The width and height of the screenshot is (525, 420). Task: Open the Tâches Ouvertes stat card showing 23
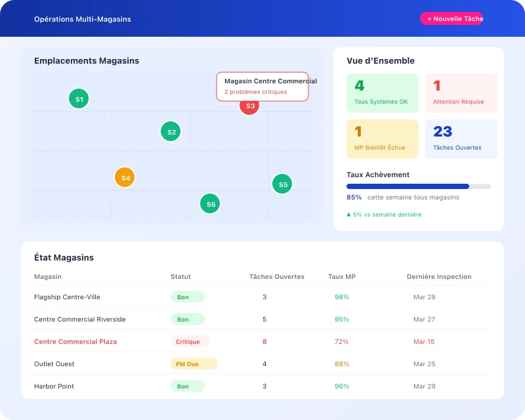pos(461,138)
